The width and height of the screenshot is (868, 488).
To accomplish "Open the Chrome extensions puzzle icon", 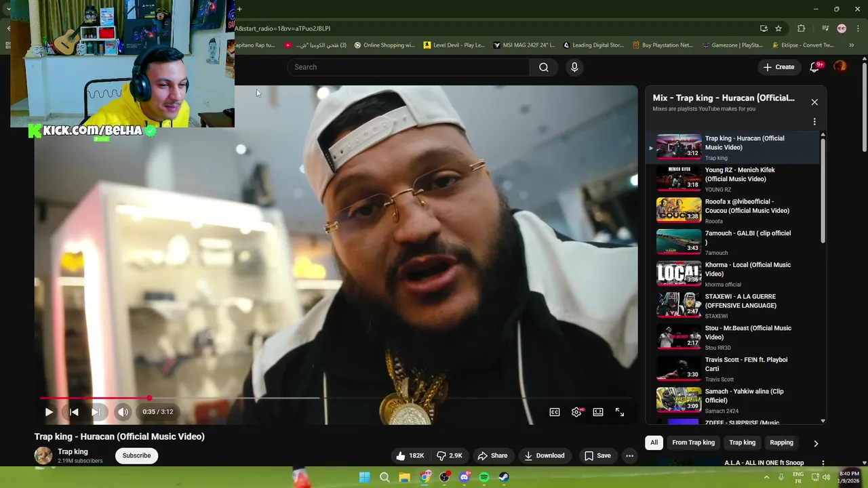I will pyautogui.click(x=801, y=28).
